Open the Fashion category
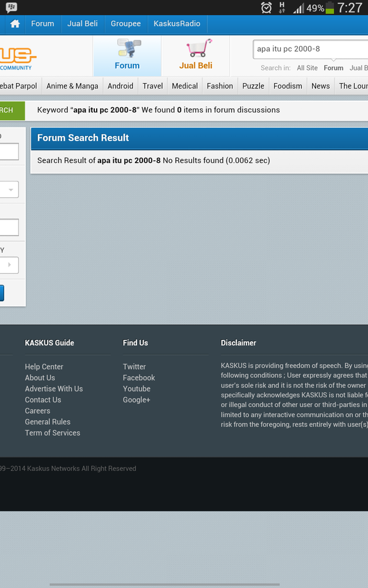This screenshot has height=588, width=368. coord(220,86)
